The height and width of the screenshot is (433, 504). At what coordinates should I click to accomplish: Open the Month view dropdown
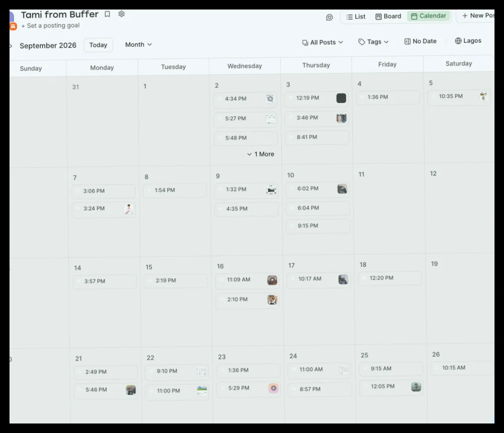pyautogui.click(x=138, y=45)
